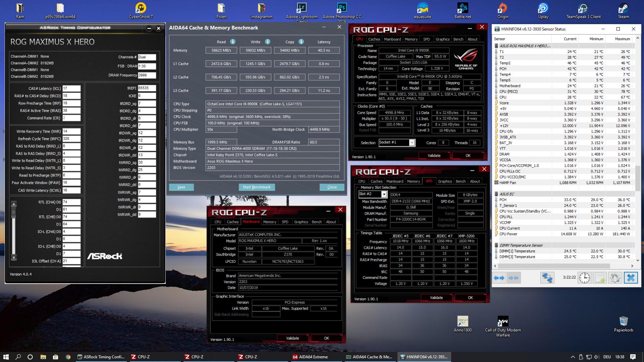The image size is (644, 362).
Task: Click volume icon in system tray
Action: (x=596, y=357)
